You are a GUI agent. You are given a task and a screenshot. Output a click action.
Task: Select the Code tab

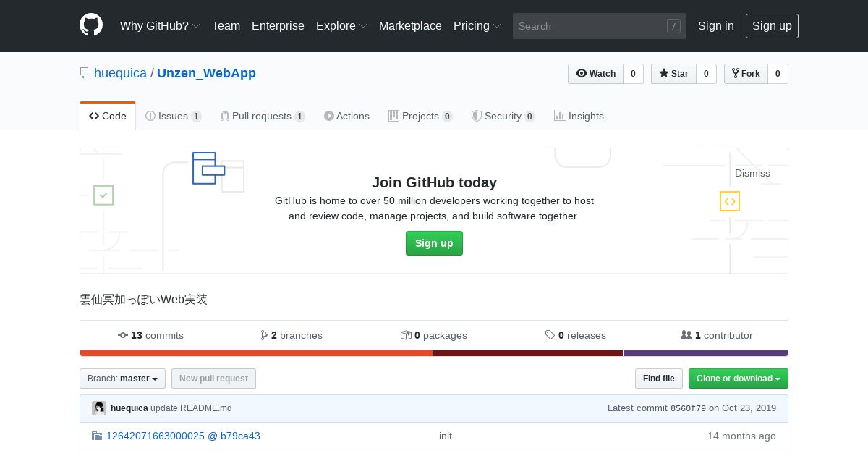[108, 116]
